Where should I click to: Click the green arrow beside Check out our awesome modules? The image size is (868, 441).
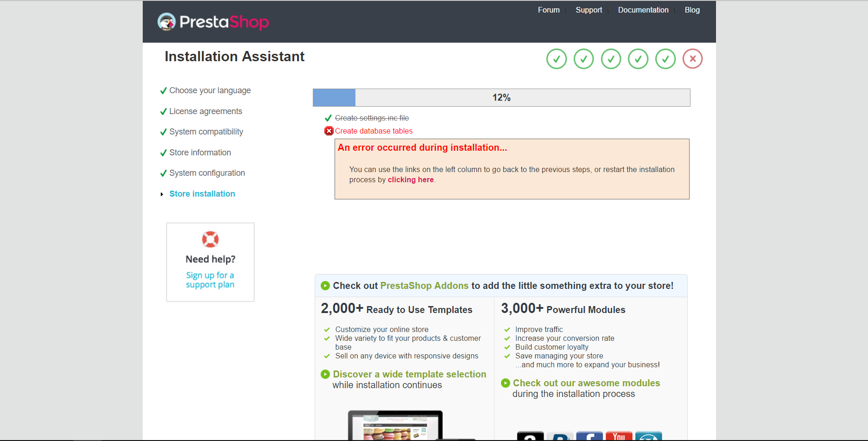click(x=506, y=383)
